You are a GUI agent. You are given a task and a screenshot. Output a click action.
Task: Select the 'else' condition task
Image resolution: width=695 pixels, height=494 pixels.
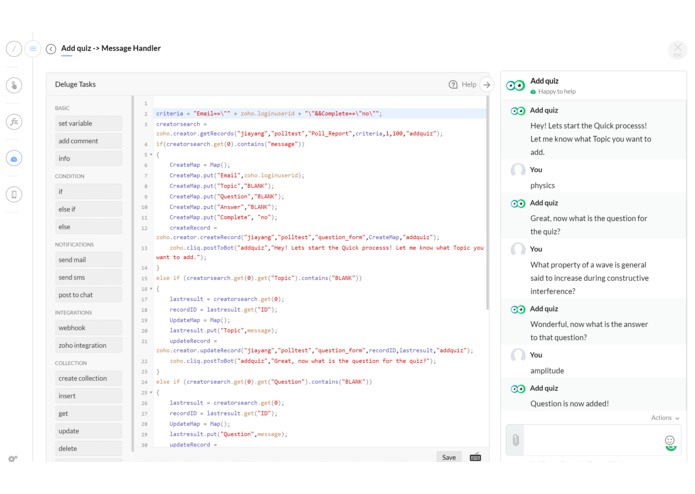coord(88,226)
